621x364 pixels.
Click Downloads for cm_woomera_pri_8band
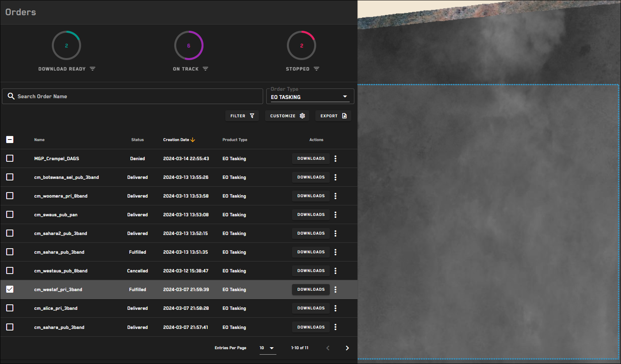click(x=311, y=196)
